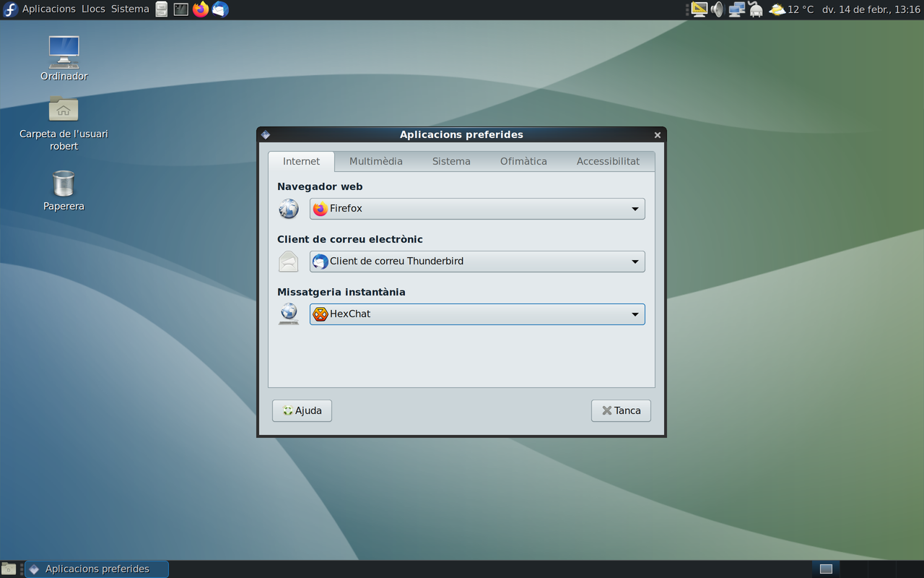Screen dimensions: 924x578
Task: Close the Aplicacions preferides dialog with X
Action: point(658,135)
